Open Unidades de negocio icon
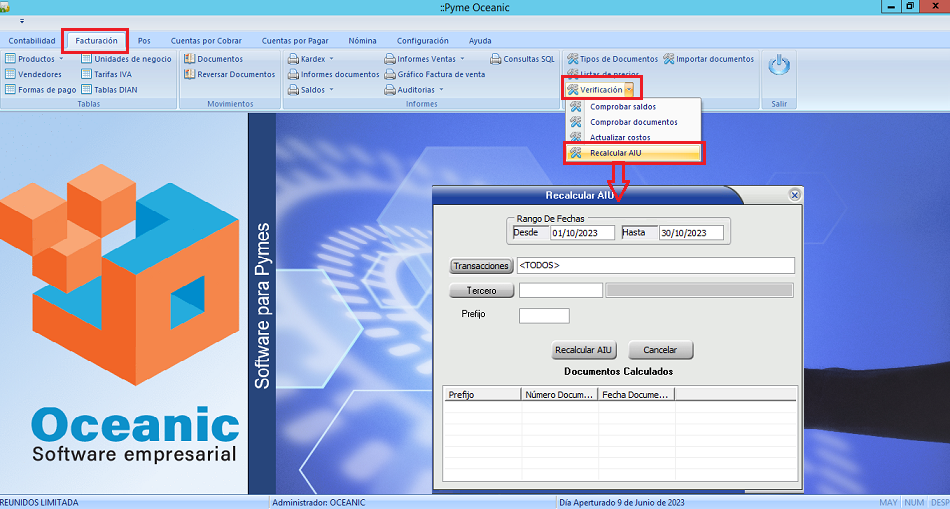 87,59
